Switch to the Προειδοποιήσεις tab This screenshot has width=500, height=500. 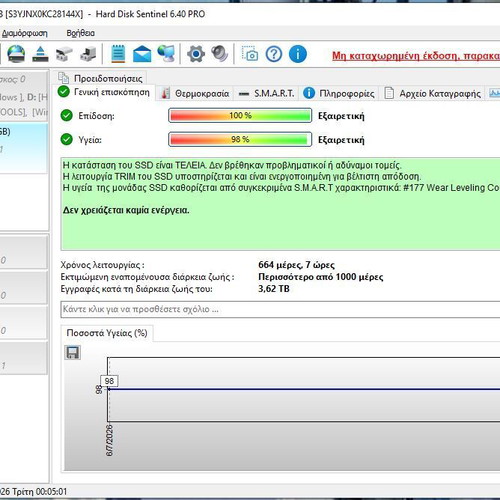tap(101, 78)
